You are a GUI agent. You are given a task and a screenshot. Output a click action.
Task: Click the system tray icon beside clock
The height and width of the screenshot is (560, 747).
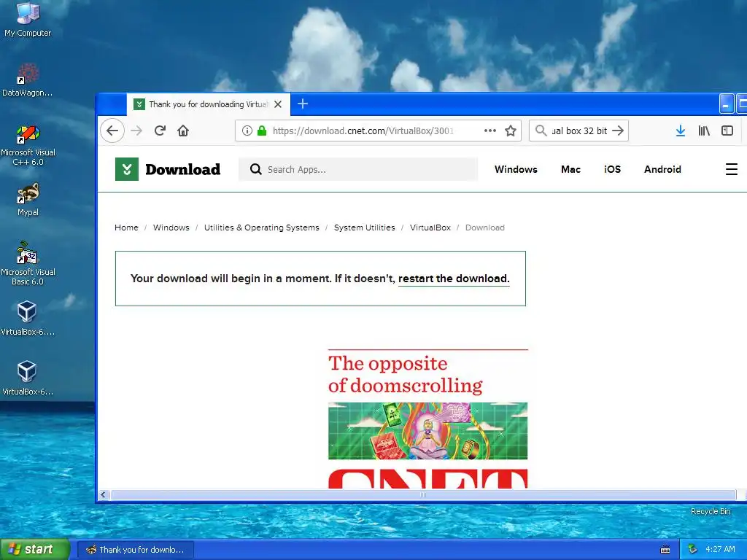click(693, 549)
